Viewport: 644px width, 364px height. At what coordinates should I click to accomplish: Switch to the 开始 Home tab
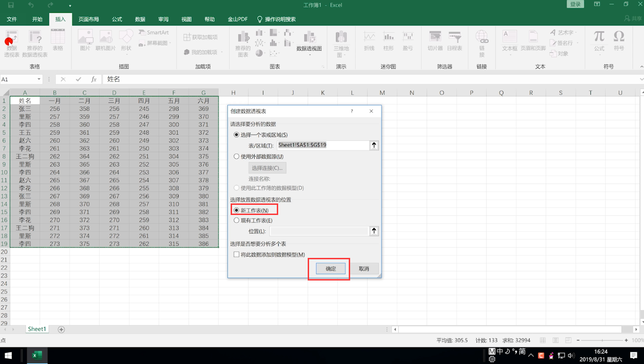tap(37, 19)
